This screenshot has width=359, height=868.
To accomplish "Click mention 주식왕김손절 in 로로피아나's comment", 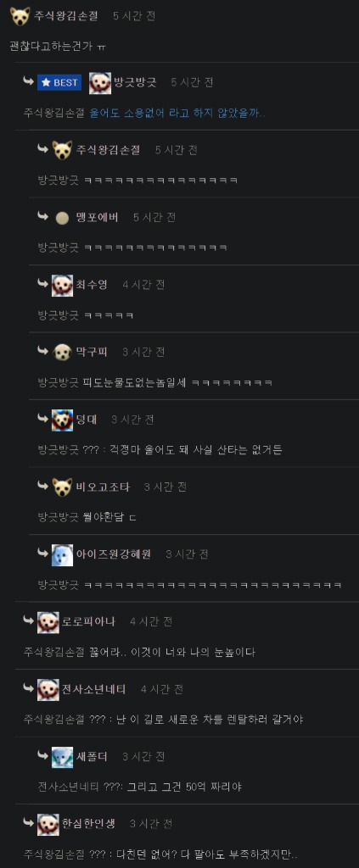I will (x=53, y=652).
